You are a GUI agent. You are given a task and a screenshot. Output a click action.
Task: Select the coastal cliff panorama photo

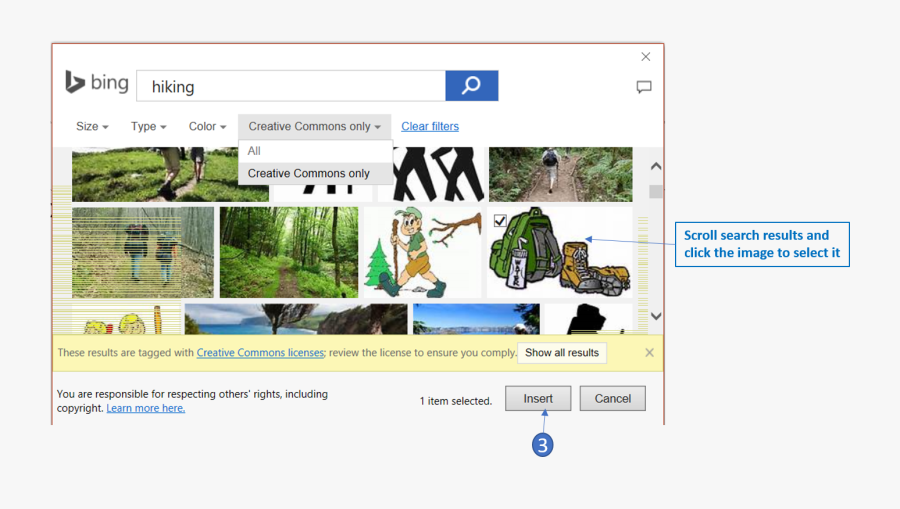(296, 319)
